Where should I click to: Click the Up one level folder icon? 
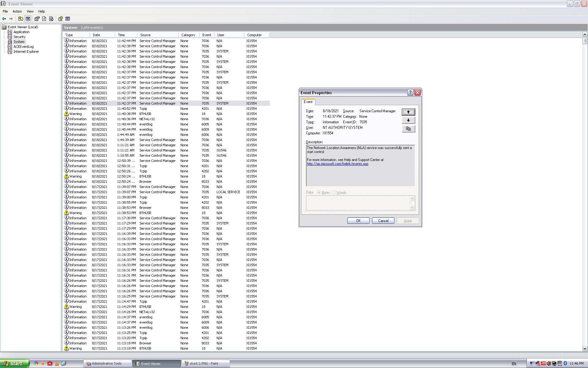(21, 19)
